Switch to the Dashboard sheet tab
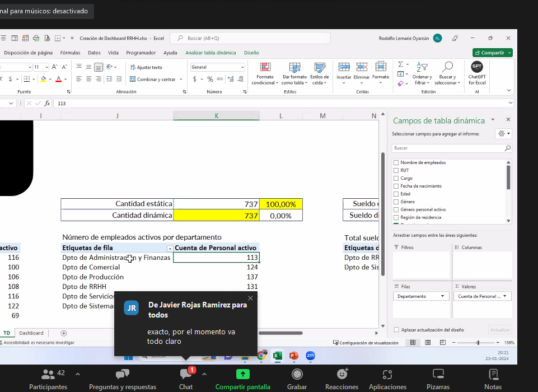This screenshot has height=392, width=538. point(31,333)
